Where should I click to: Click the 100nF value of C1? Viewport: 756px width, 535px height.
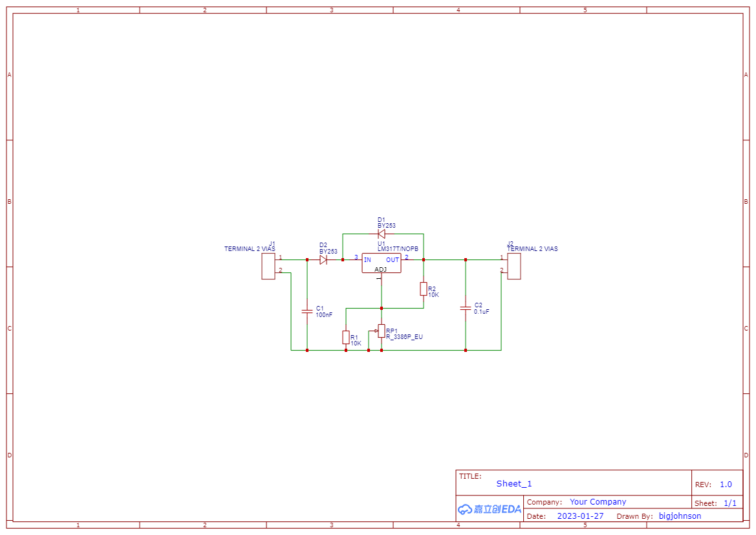[x=324, y=314]
